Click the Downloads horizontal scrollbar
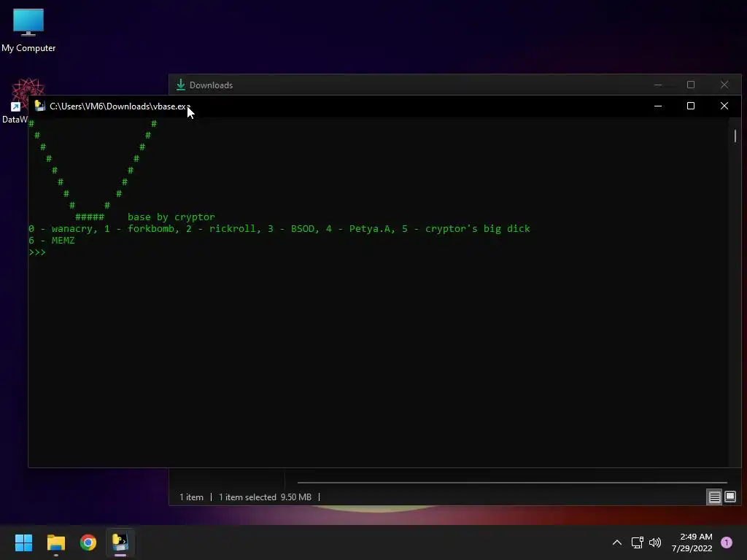This screenshot has width=747, height=560. coord(512,483)
